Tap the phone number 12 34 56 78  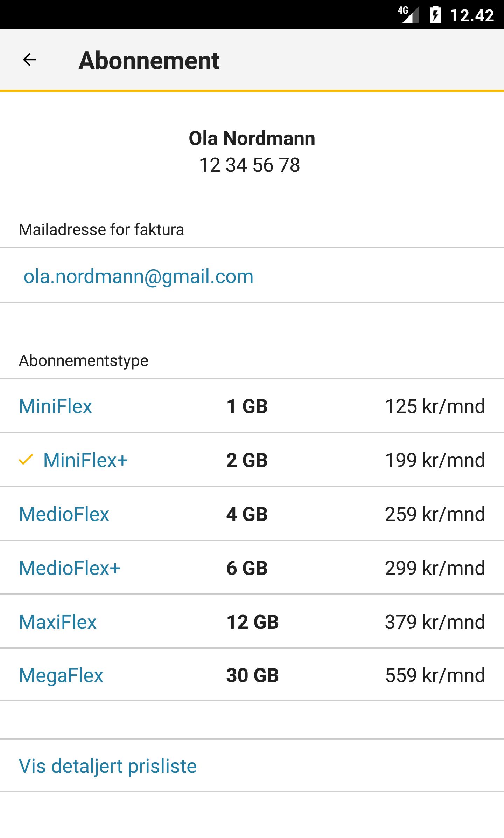coord(250,165)
